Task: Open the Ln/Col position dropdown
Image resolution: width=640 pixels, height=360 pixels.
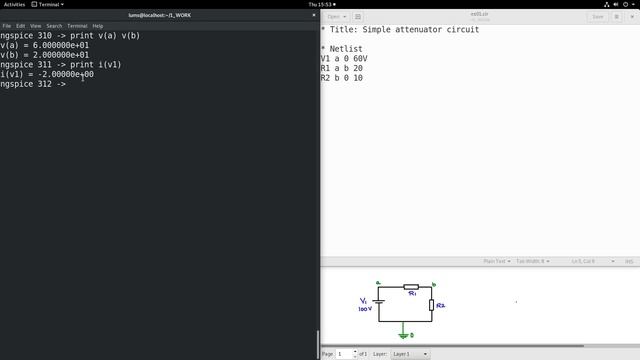Action: [593, 261]
